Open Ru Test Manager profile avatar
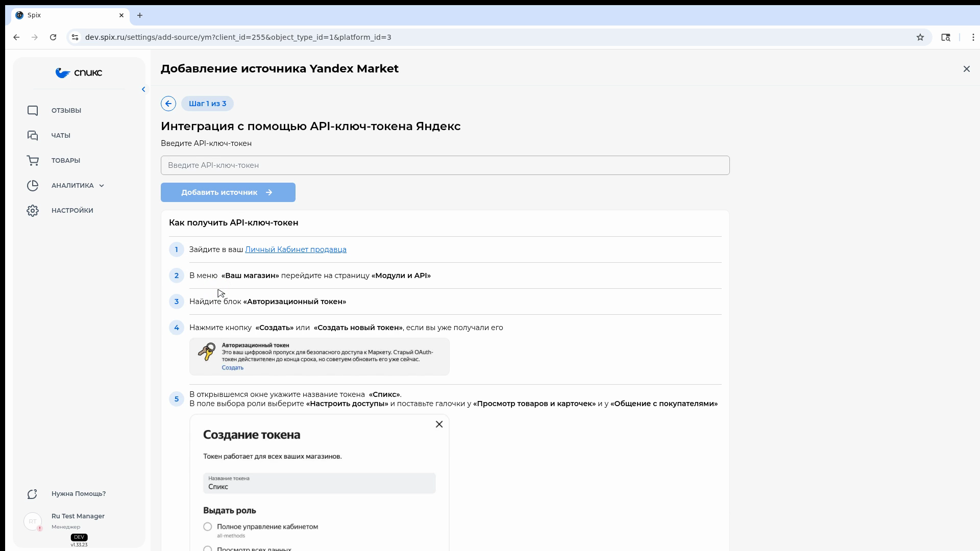 click(x=33, y=521)
